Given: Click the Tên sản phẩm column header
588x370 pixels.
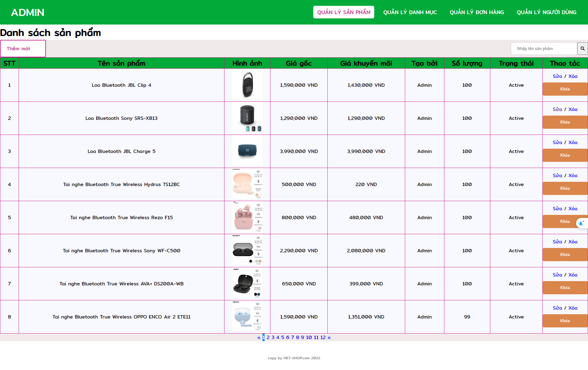Looking at the screenshot, I should tap(122, 63).
